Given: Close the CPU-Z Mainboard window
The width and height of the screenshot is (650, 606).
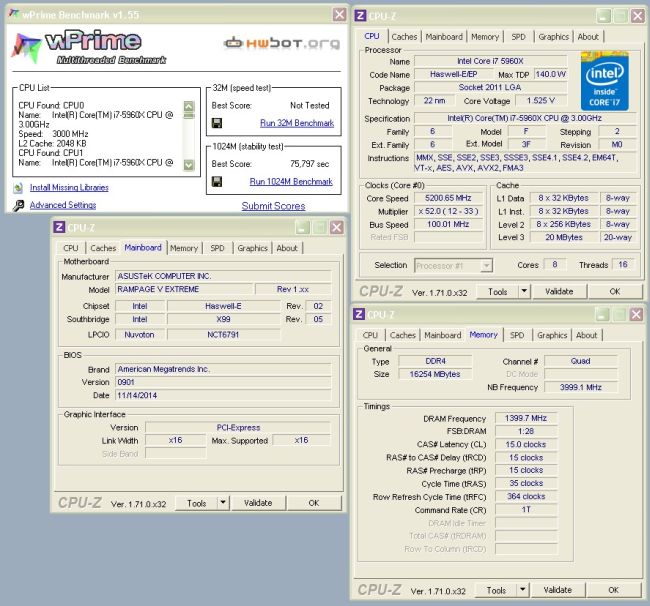Looking at the screenshot, I should [337, 227].
